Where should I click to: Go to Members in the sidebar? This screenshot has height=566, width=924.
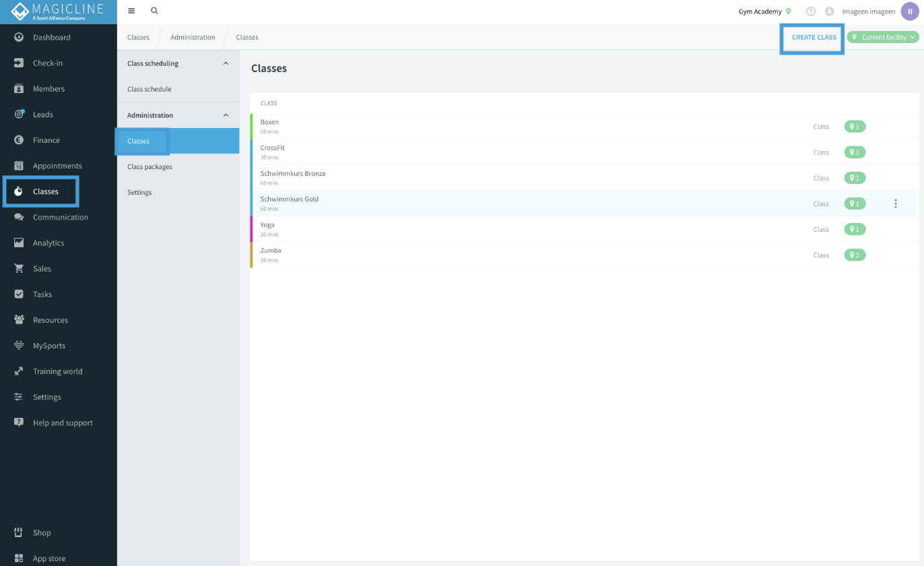pos(48,89)
